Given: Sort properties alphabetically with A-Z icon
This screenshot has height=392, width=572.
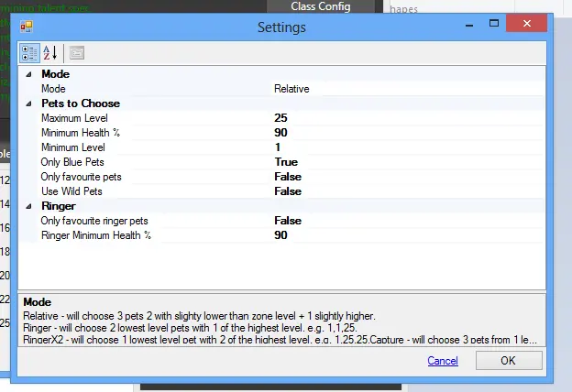Looking at the screenshot, I should click(x=49, y=52).
